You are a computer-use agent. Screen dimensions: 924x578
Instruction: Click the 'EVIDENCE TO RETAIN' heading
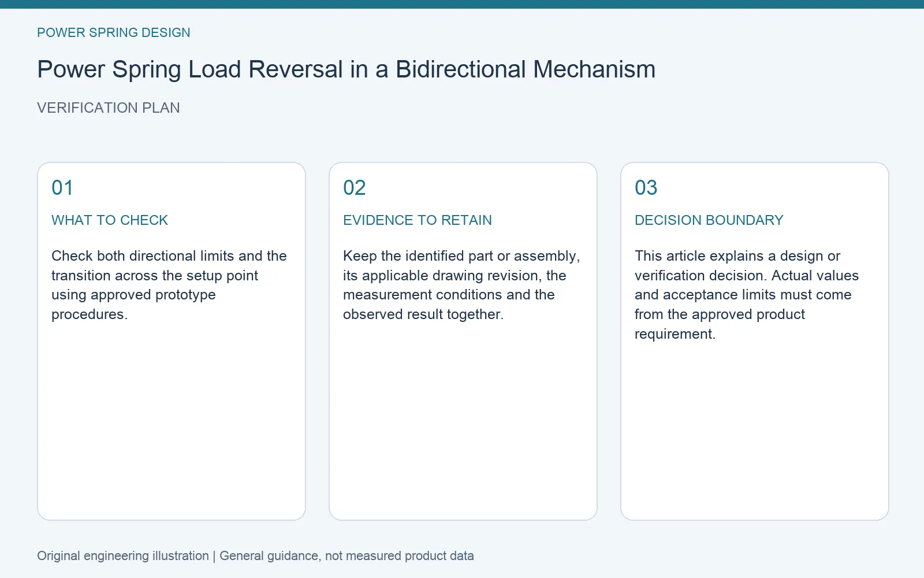coord(418,220)
